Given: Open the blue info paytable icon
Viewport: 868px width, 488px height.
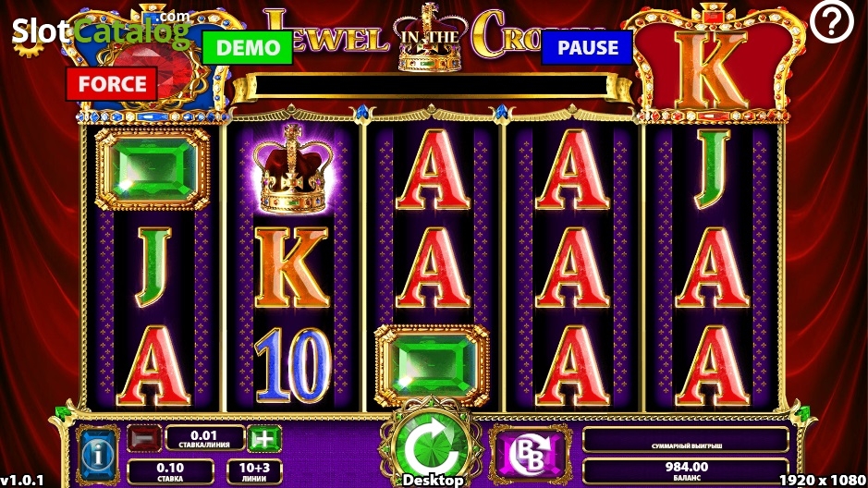Looking at the screenshot, I should click(x=98, y=454).
